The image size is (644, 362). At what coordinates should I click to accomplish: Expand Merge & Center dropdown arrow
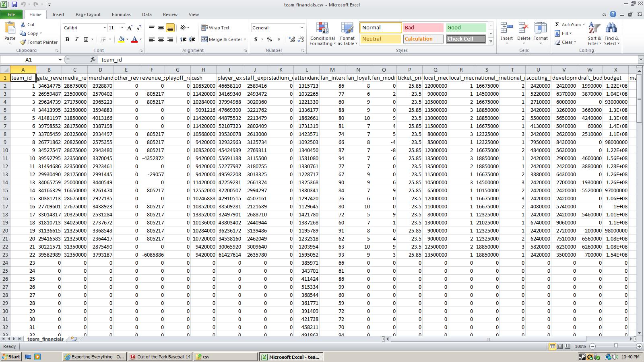pos(245,39)
